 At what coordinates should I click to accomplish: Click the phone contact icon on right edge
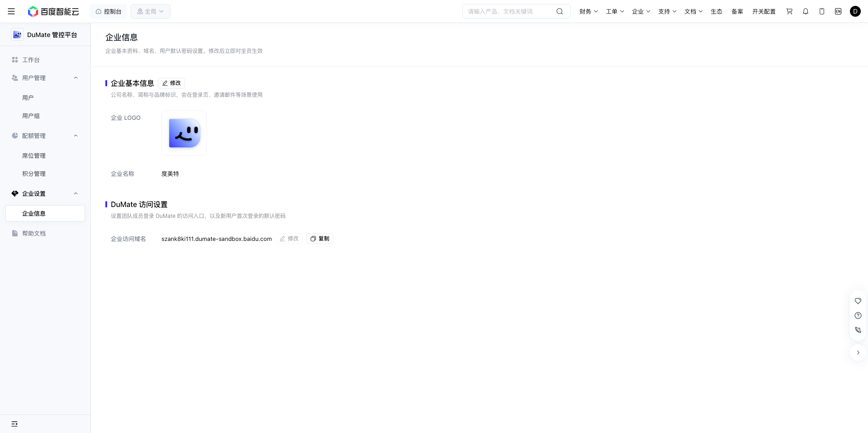(x=858, y=330)
